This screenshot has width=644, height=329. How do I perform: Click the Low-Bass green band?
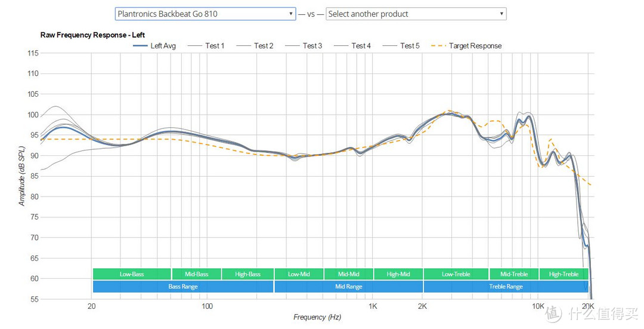132,274
